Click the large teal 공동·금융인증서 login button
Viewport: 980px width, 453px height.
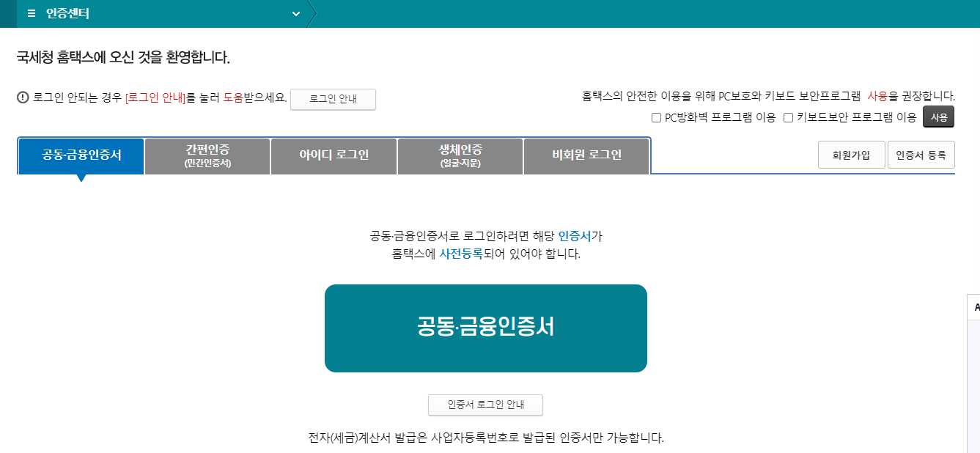pos(486,328)
